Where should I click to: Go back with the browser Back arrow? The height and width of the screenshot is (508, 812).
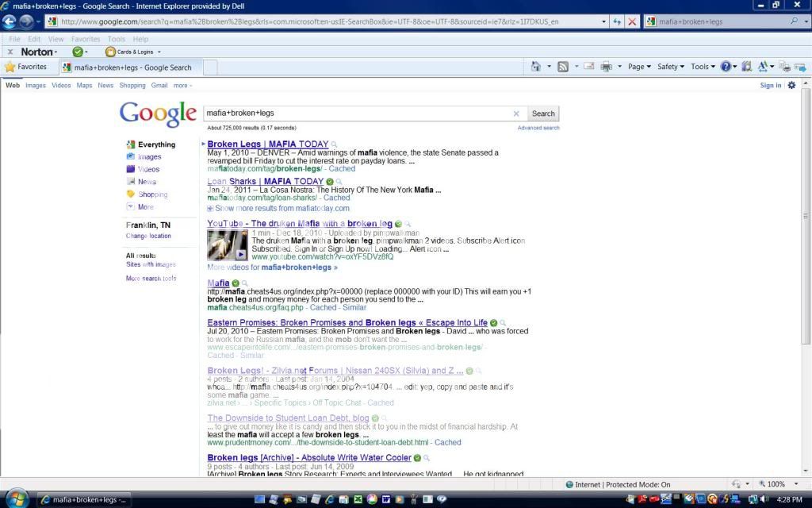[x=9, y=21]
